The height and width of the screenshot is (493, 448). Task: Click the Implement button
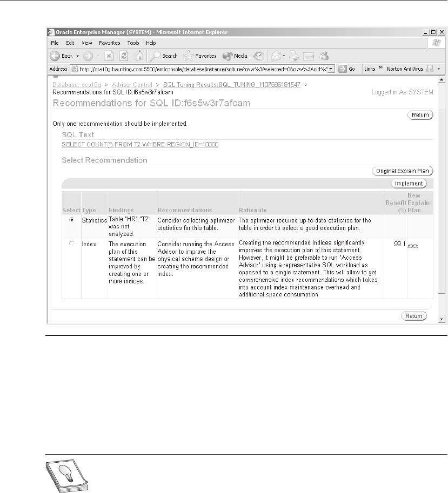409,184
